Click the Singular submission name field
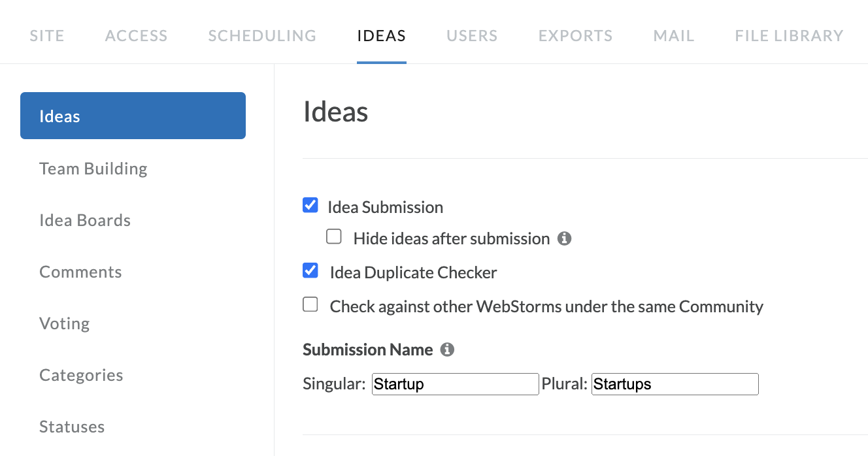This screenshot has width=868, height=456. (x=456, y=384)
